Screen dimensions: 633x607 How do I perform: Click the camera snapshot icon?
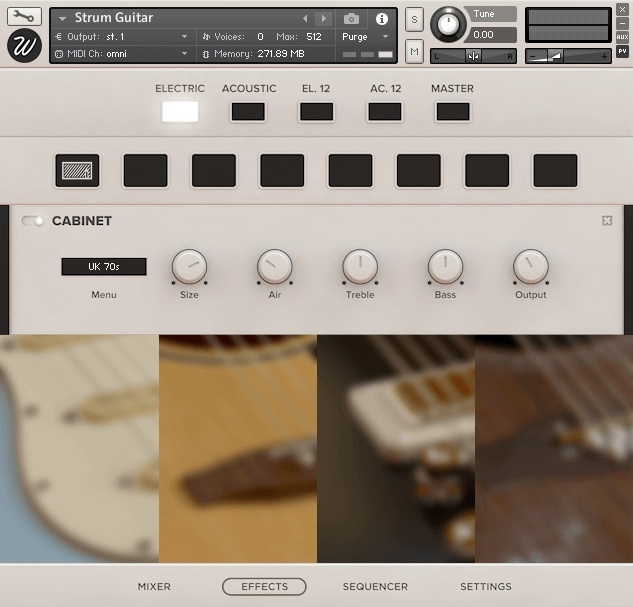[351, 19]
